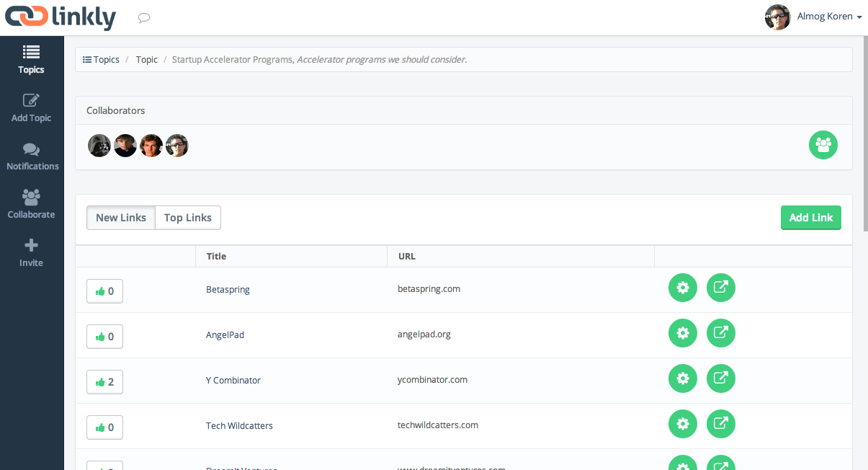Viewport: 868px width, 470px height.
Task: Open the Almog Koren user dropdown
Action: (829, 17)
